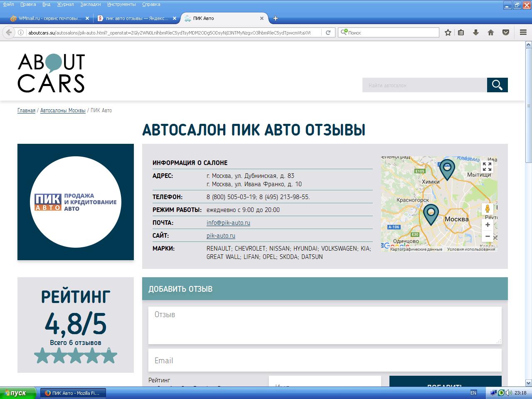
Task: Close the Яндекс search tab
Action: pos(175,18)
